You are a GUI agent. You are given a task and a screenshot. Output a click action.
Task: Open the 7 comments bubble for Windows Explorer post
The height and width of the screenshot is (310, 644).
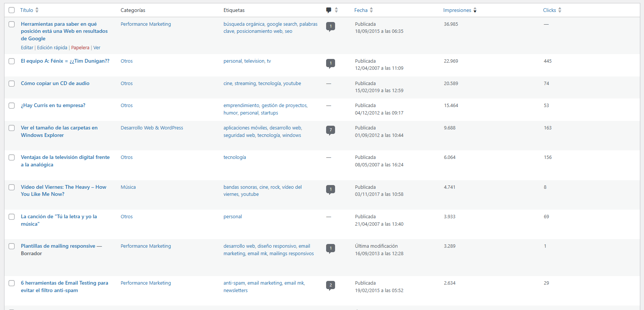[x=331, y=130]
